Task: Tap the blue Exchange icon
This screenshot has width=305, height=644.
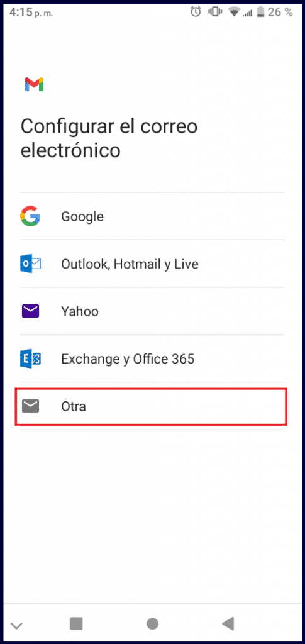Action: (x=30, y=358)
